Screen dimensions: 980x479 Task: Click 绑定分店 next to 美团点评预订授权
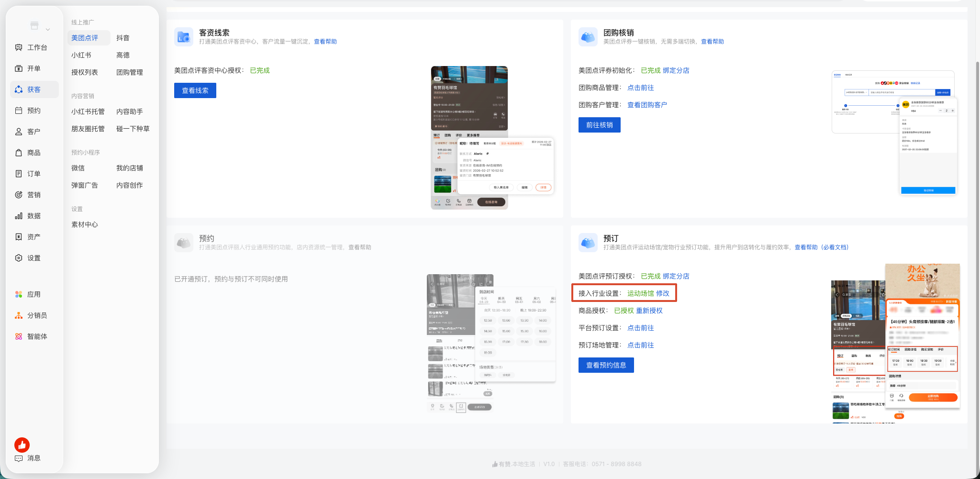tap(676, 276)
